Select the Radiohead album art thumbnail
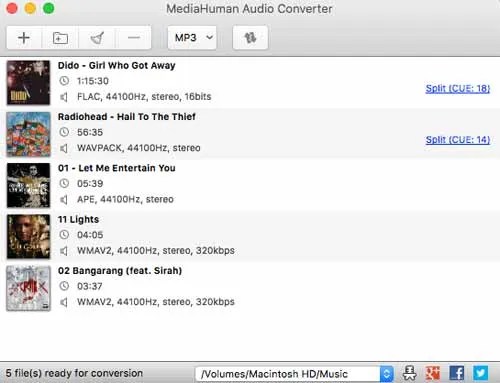This screenshot has width=500, height=383. tap(28, 134)
